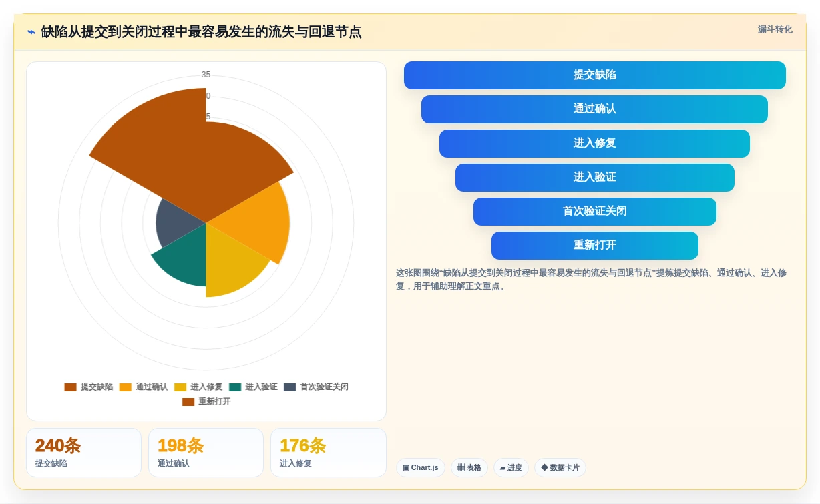Click the 漏斗转化 label in header

pyautogui.click(x=775, y=29)
